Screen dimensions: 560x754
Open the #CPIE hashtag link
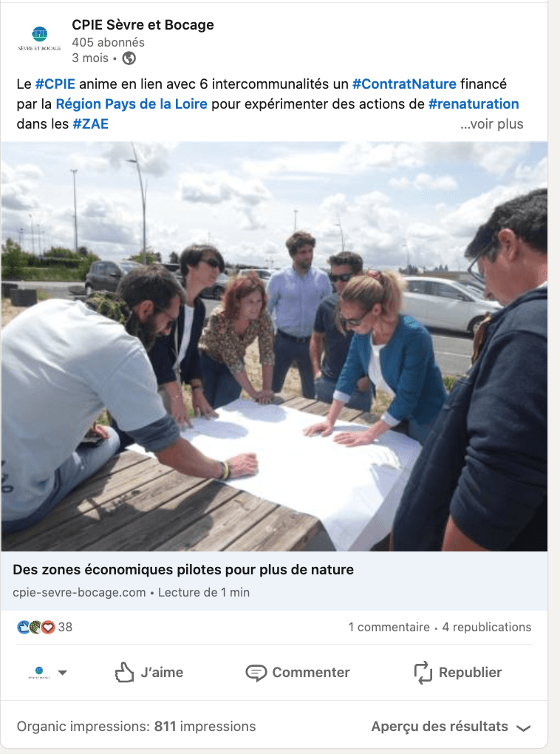coord(55,84)
